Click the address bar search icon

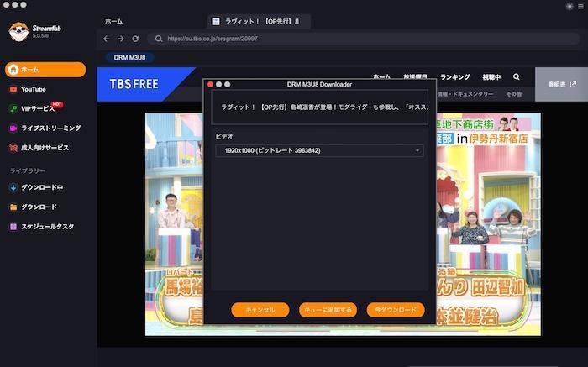coord(159,39)
